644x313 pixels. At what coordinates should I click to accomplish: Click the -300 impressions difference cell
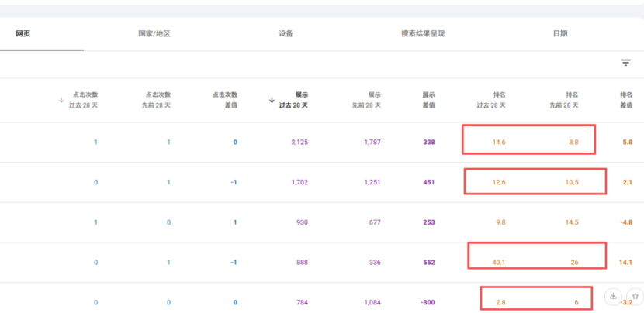tap(426, 302)
